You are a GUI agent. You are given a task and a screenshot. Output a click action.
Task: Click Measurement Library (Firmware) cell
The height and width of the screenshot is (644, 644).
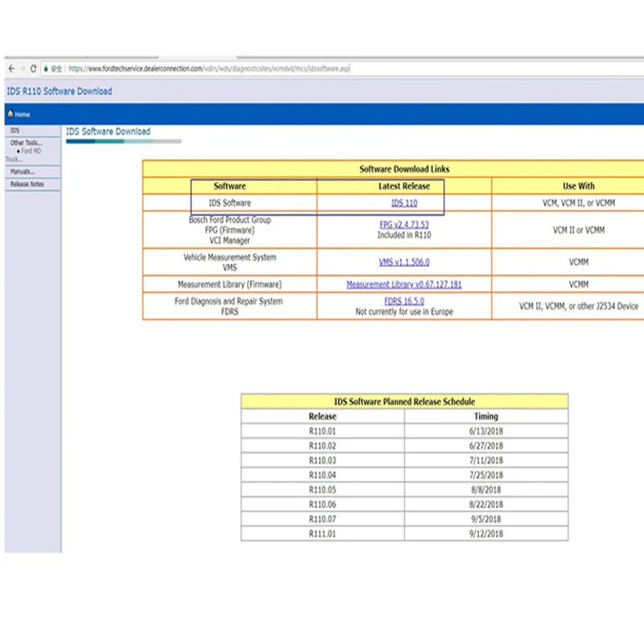(x=229, y=284)
